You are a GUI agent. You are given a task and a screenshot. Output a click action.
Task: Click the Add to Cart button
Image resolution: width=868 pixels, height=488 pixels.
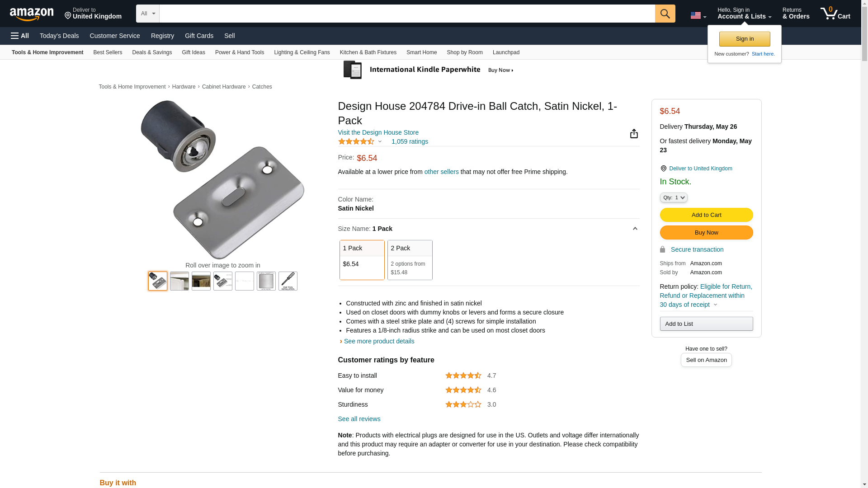[x=706, y=215]
